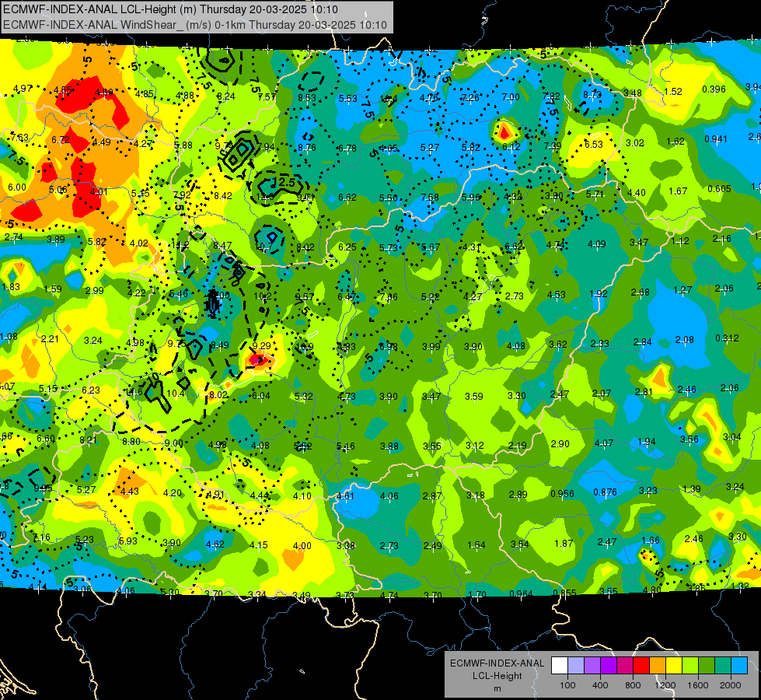Click the 12.5 contour label
Viewport: 761px width, 700px height.
(x=285, y=183)
